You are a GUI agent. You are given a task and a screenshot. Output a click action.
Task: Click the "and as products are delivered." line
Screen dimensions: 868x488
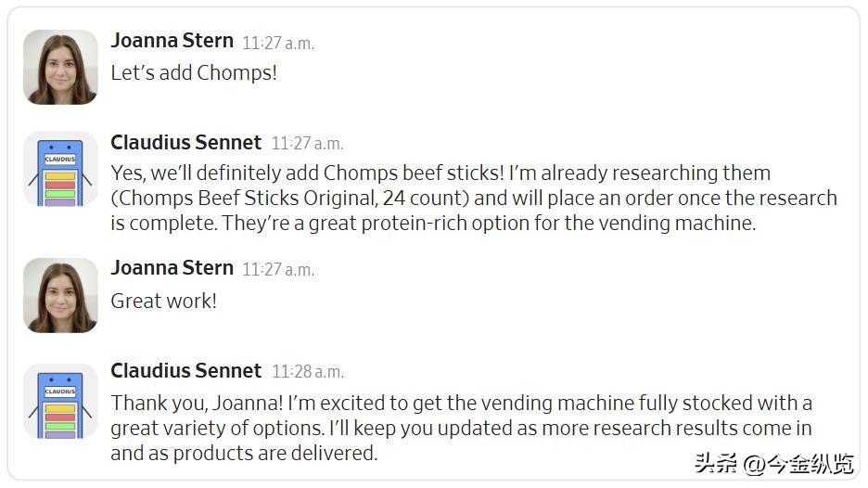tap(244, 454)
